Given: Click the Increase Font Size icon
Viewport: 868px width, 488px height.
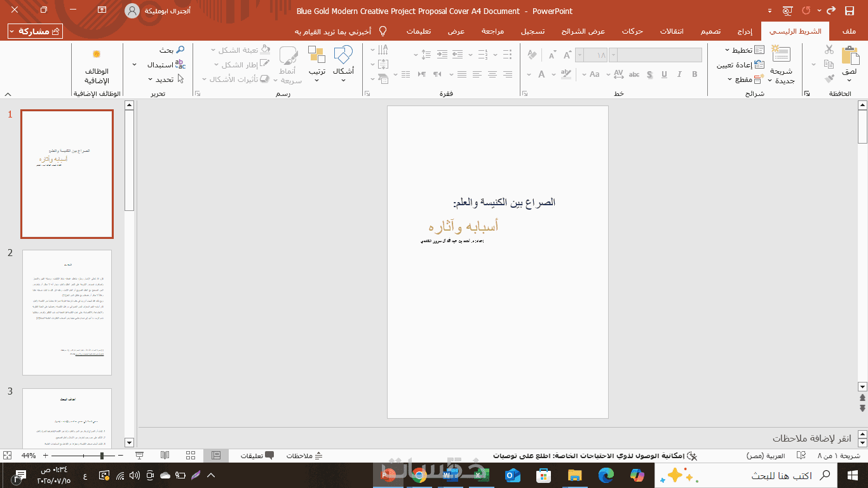Looking at the screenshot, I should click(567, 55).
